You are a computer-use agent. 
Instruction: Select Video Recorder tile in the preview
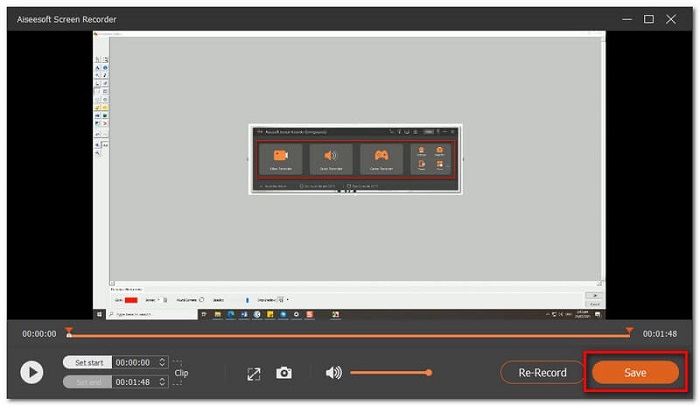pos(280,158)
